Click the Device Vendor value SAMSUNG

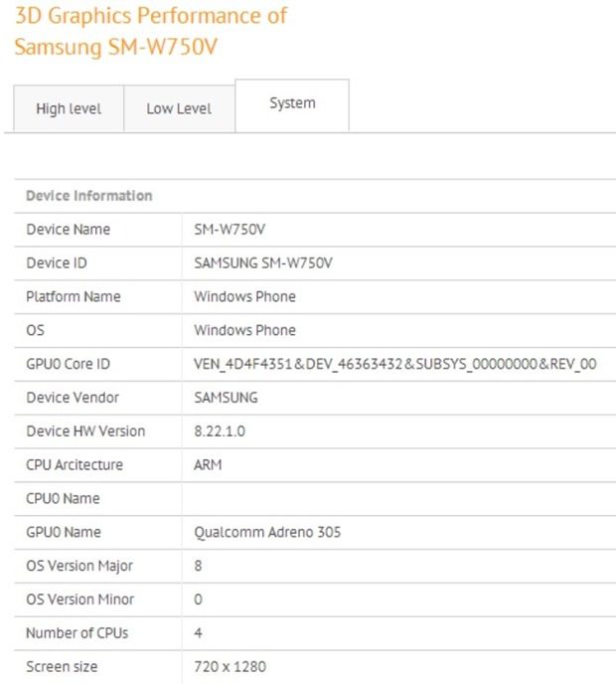point(226,398)
